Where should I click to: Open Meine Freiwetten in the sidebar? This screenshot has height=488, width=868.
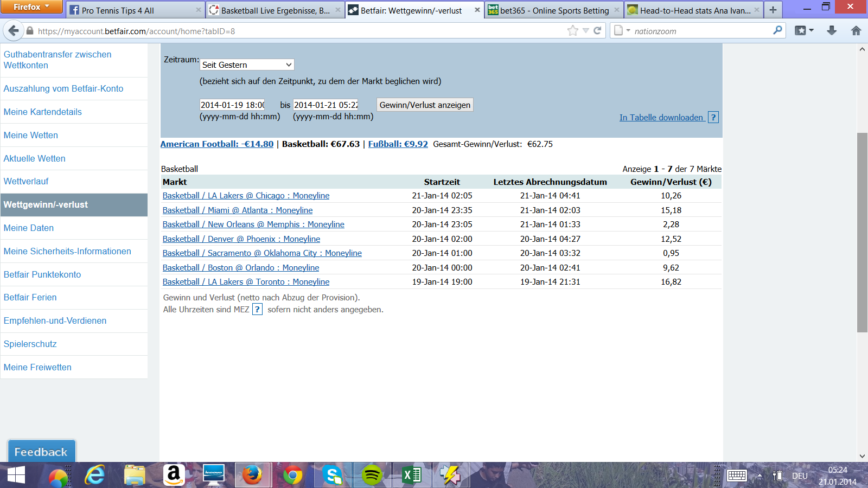(x=74, y=367)
